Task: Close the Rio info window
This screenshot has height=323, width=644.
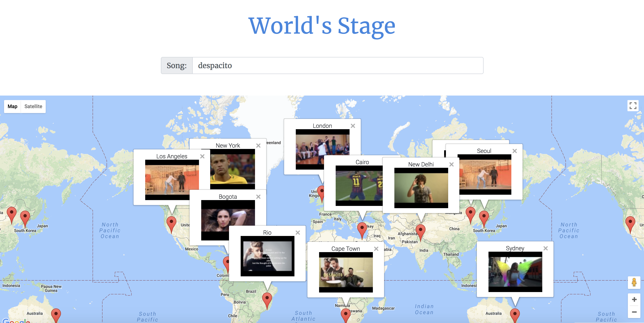Action: 298,232
